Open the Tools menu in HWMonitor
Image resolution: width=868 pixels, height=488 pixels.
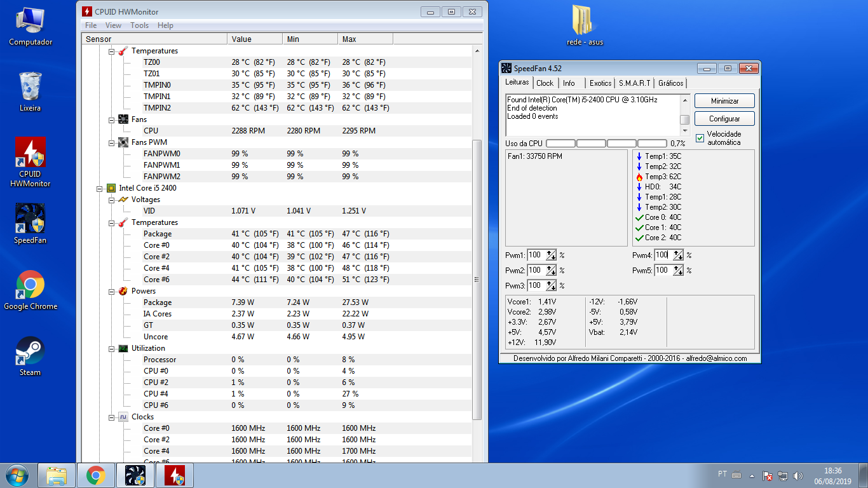(x=139, y=25)
